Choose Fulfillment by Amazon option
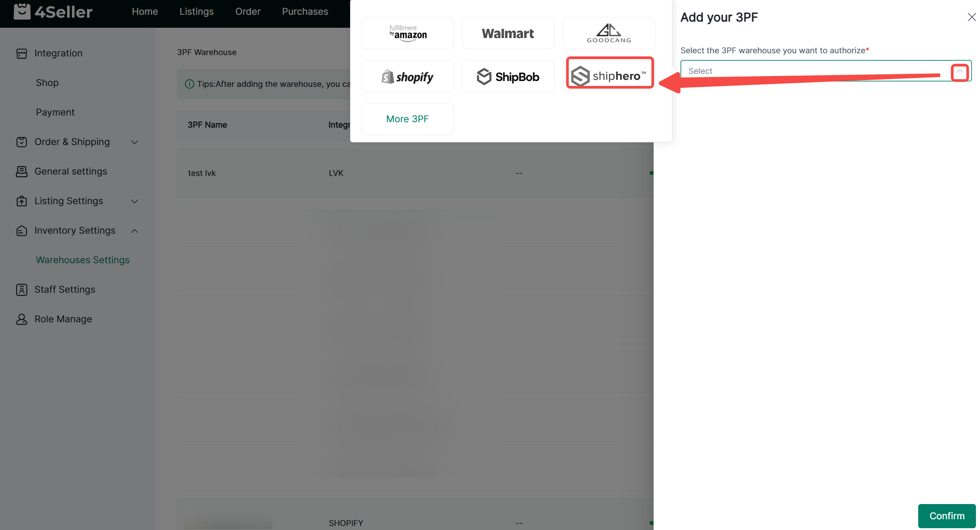Screen dimensions: 980x530 coord(407,34)
